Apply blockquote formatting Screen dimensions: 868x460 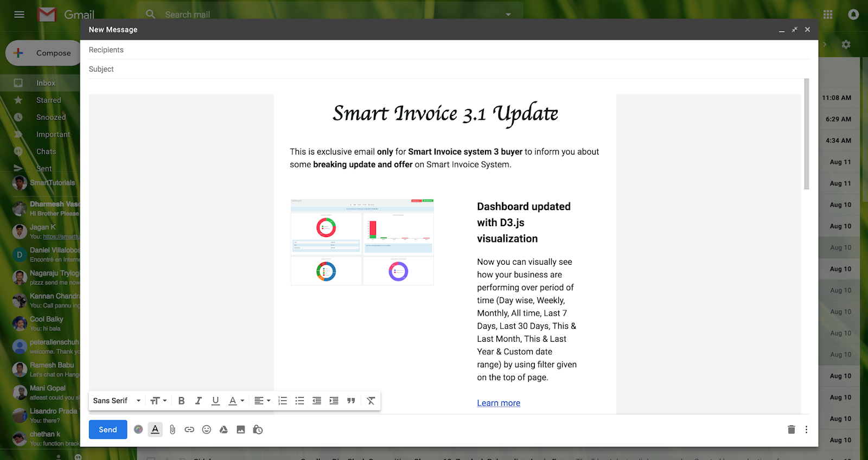[351, 401]
